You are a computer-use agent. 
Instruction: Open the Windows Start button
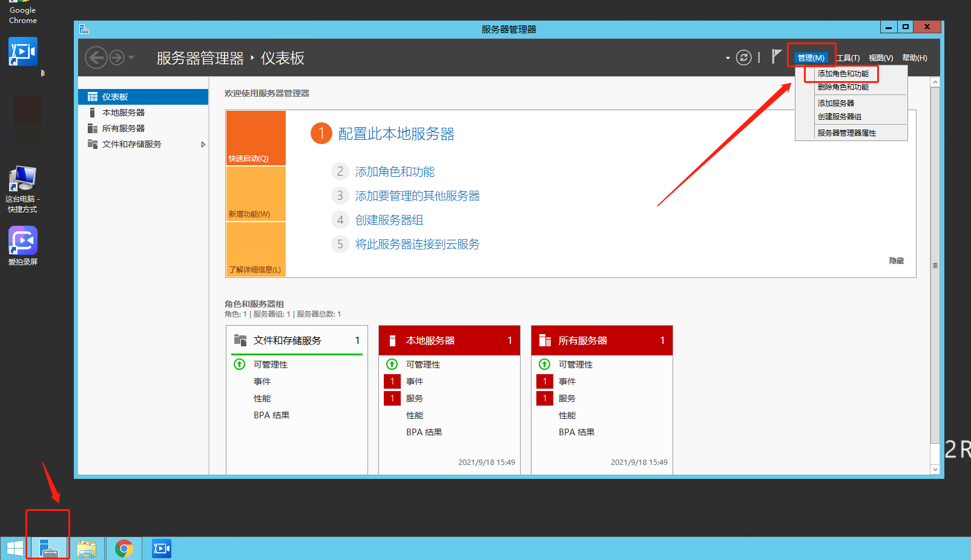pos(14,548)
